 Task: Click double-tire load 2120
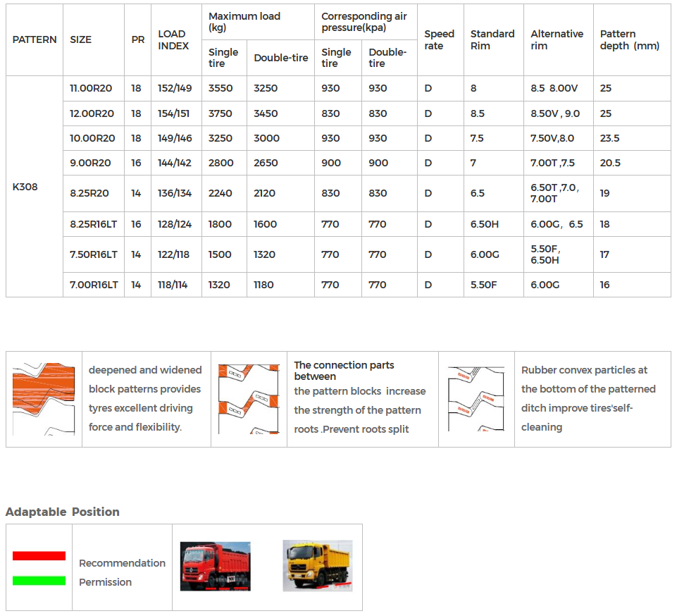pyautogui.click(x=264, y=193)
